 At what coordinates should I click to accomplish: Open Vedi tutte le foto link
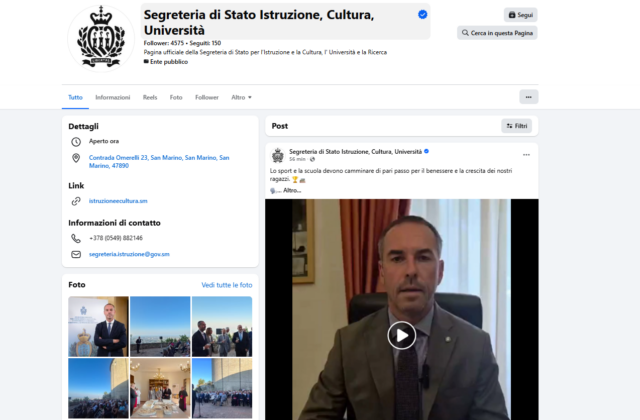pyautogui.click(x=227, y=285)
